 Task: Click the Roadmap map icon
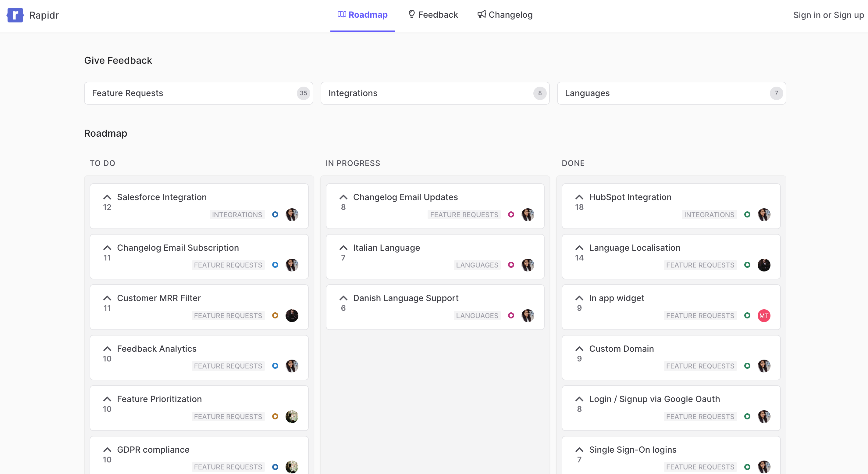coord(342,14)
